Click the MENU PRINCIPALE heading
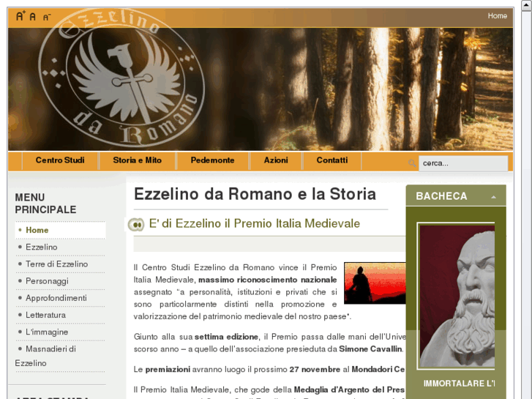 pyautogui.click(x=45, y=204)
